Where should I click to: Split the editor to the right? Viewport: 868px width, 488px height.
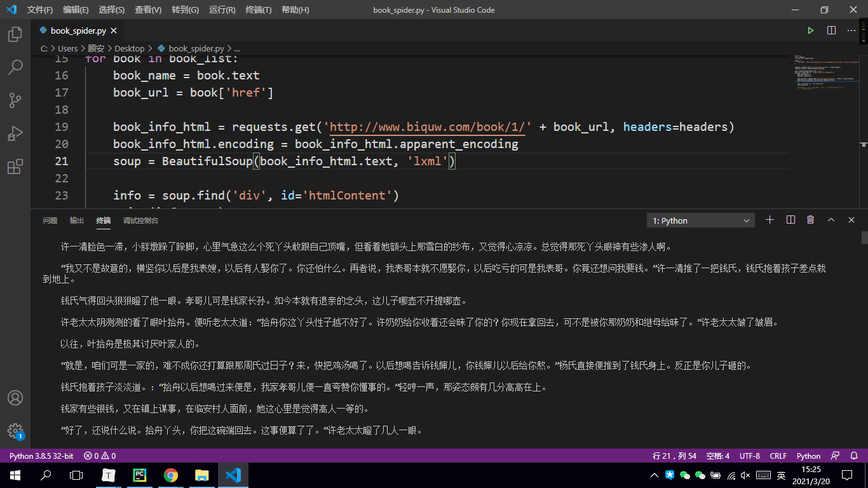[x=831, y=30]
